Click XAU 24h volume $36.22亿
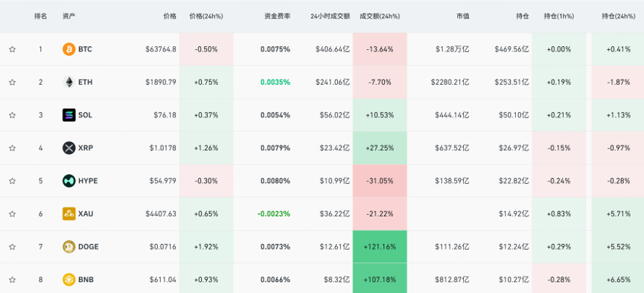The width and height of the screenshot is (644, 293). tap(335, 213)
